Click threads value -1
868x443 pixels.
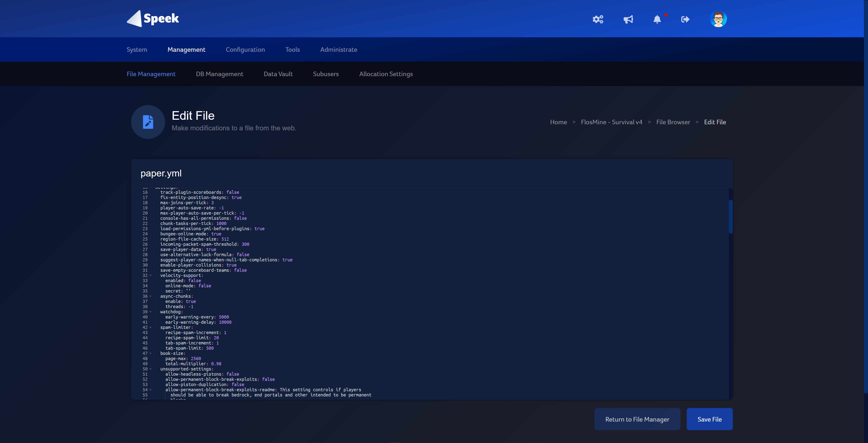pos(191,307)
